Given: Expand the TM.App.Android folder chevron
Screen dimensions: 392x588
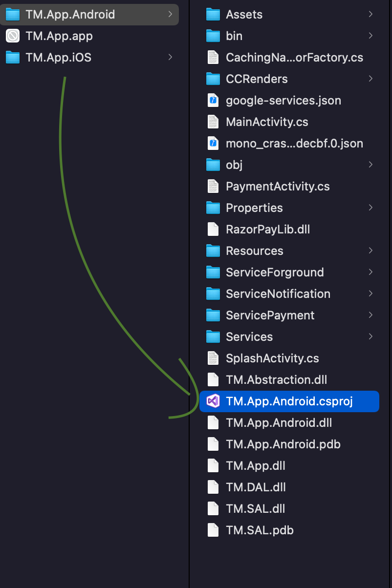Looking at the screenshot, I should pyautogui.click(x=170, y=14).
